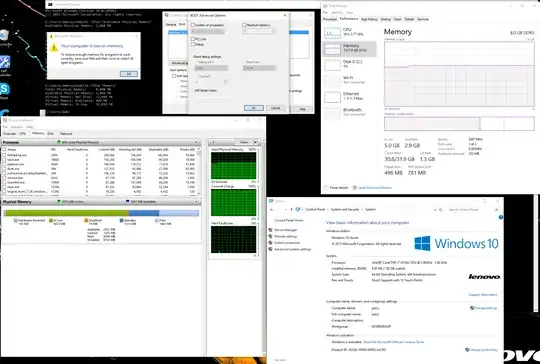This screenshot has width=540, height=364.
Task: Open the Processes tab in Task Manager
Action: point(330,19)
